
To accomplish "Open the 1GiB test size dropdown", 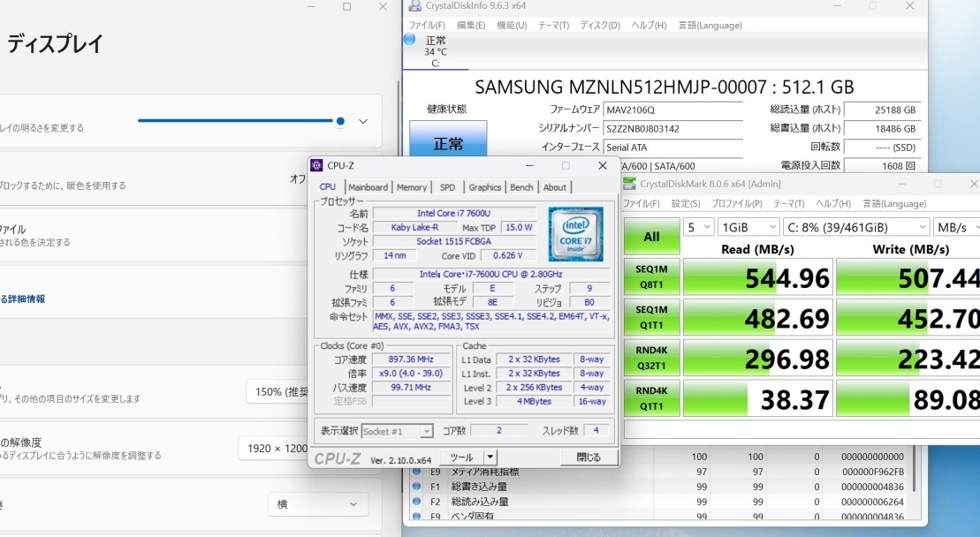I will pos(748,227).
